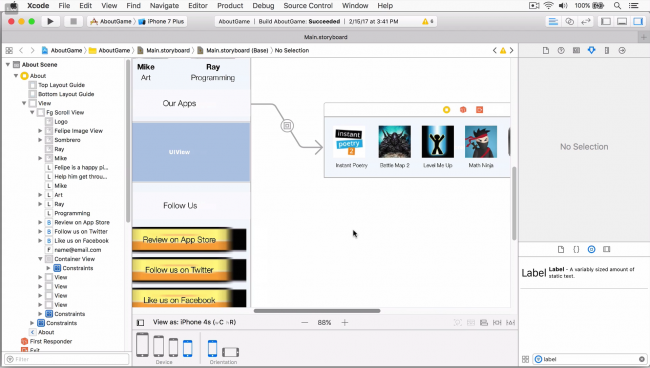Select the Exit dock icon
Screen dimensions: 650x368
click(x=480, y=110)
